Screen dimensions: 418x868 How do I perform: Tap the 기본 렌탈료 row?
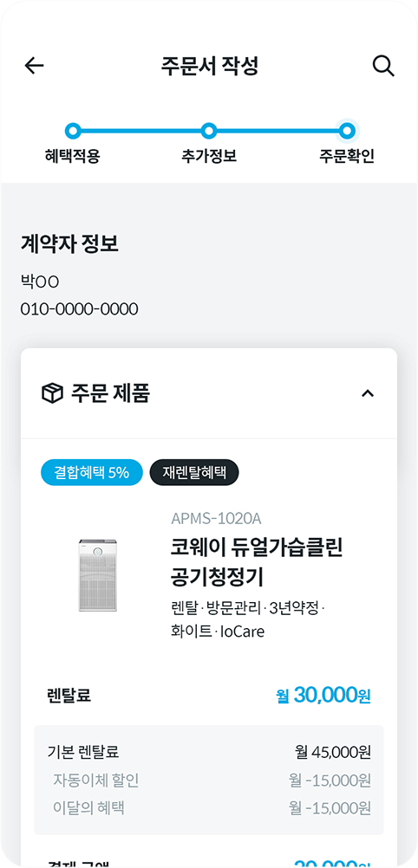pyautogui.click(x=209, y=752)
